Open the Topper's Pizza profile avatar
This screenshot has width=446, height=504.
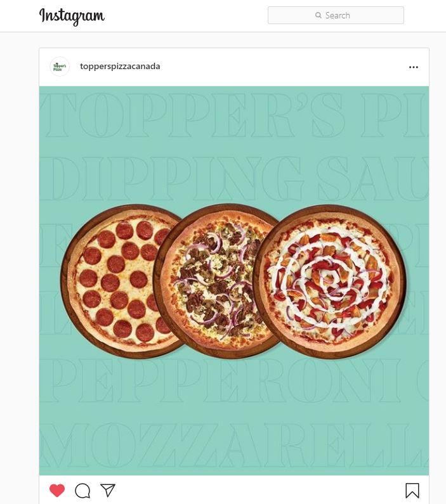[x=60, y=67]
